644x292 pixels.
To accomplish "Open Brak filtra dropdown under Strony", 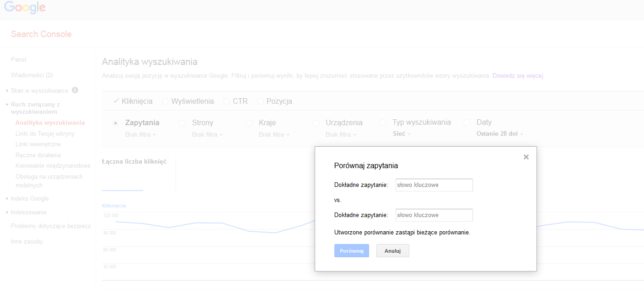I will (208, 135).
